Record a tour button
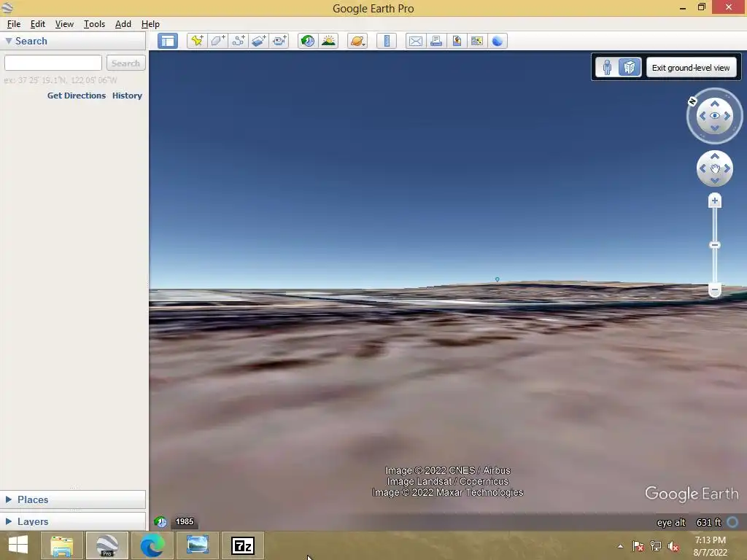747x560 pixels. (x=279, y=41)
